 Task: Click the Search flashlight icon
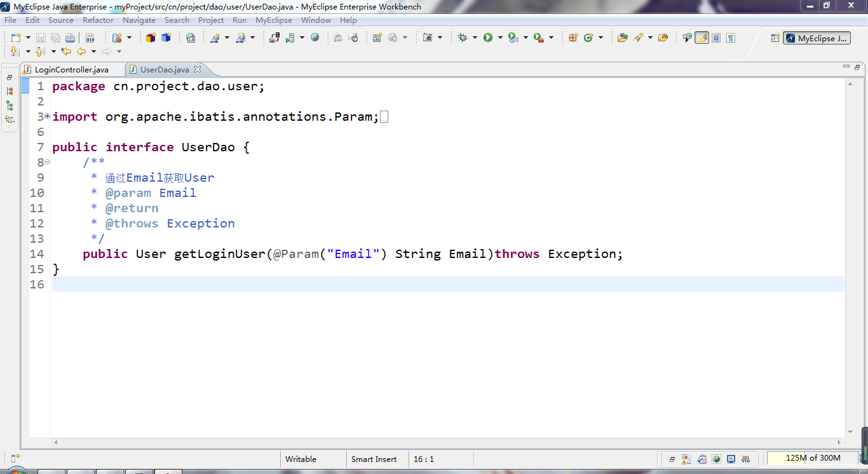(639, 38)
